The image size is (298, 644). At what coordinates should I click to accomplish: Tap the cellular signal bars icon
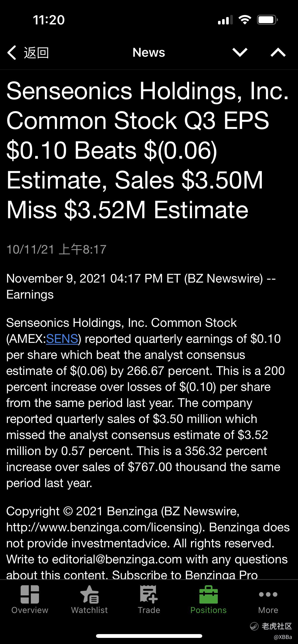click(225, 20)
